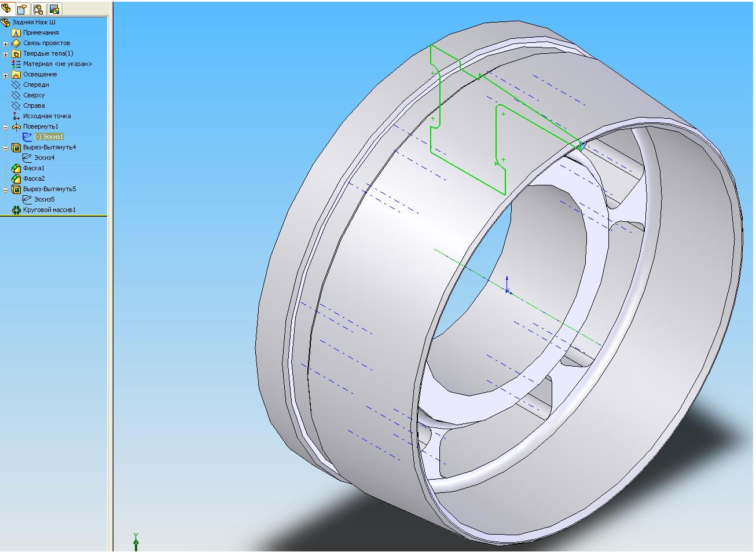Click the Примечания annotations folder icon
The height and width of the screenshot is (552, 756).
coord(16,32)
